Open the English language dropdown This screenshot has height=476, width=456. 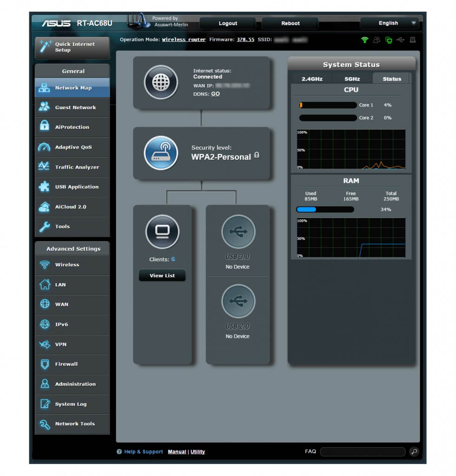(x=390, y=23)
